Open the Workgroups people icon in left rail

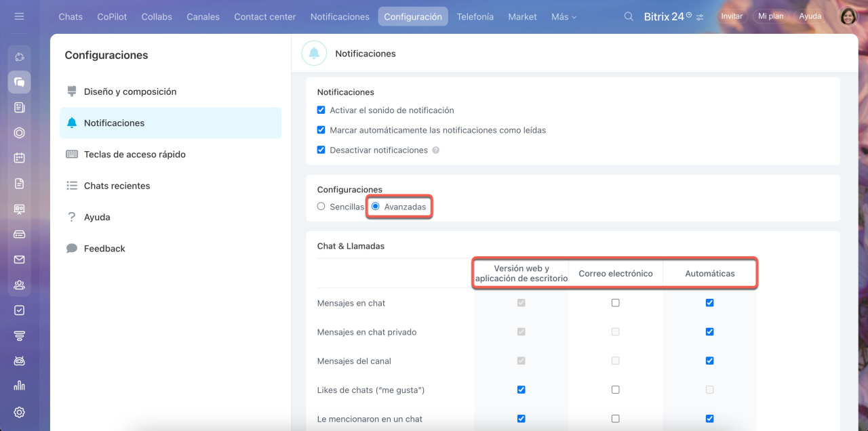coord(19,285)
